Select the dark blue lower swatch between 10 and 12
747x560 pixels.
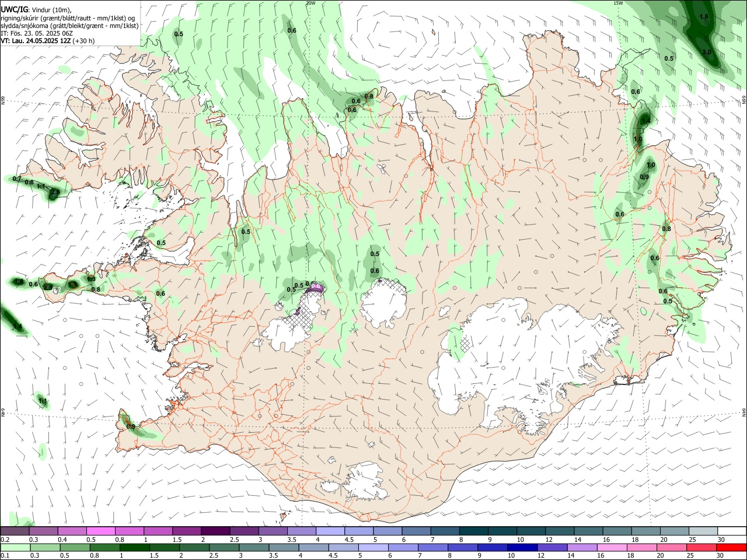tap(522, 547)
